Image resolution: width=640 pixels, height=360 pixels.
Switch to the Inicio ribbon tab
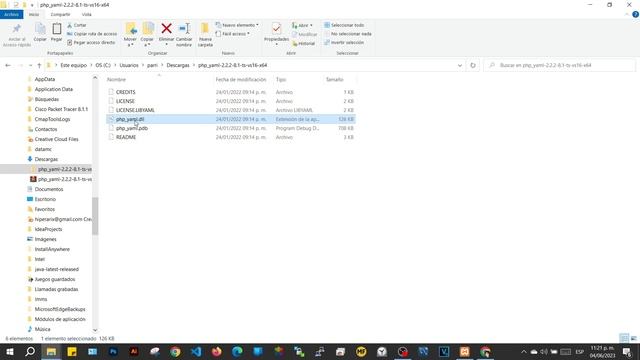(x=34, y=14)
